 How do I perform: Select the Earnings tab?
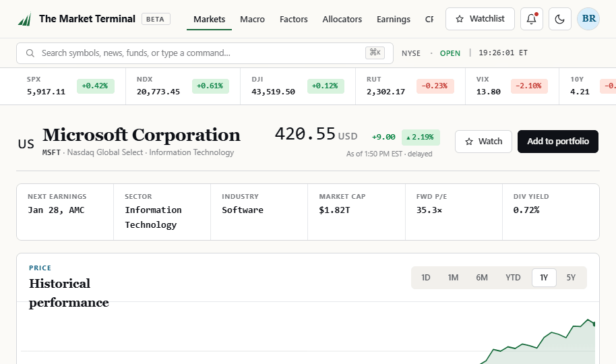(x=393, y=20)
